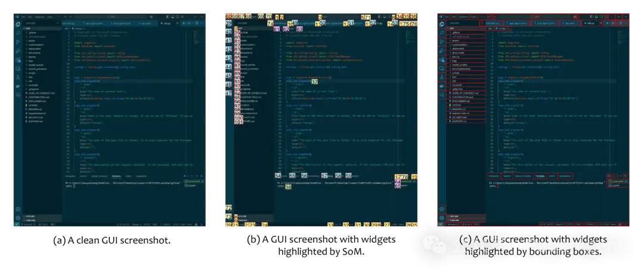Close ufo.py tab in screenshot (c)
This screenshot has height=271, width=644.
pyautogui.click(x=601, y=23)
